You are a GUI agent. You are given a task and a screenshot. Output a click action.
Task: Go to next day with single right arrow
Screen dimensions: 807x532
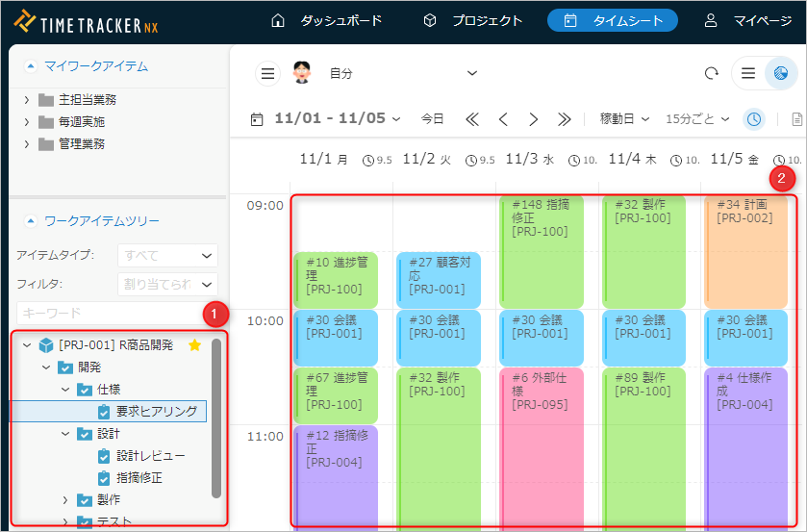click(x=533, y=119)
